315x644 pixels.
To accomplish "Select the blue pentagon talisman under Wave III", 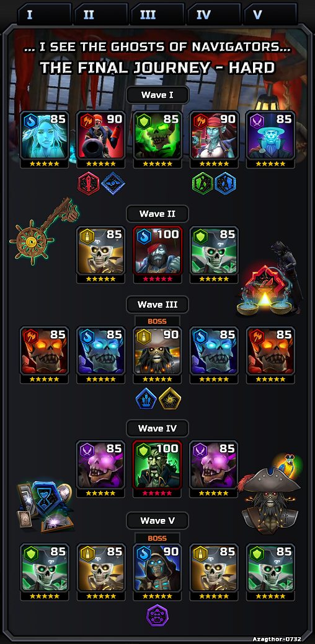I will pyautogui.click(x=146, y=399).
